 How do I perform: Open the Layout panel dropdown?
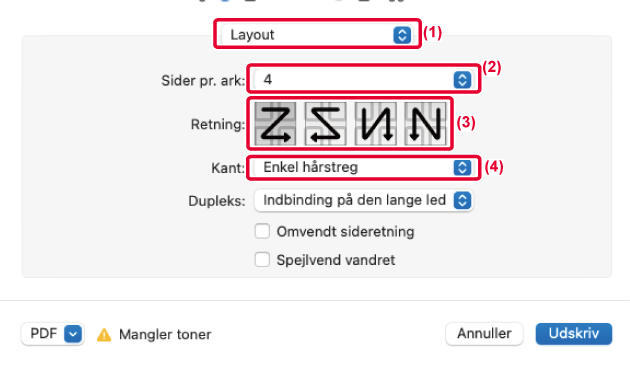pos(317,35)
